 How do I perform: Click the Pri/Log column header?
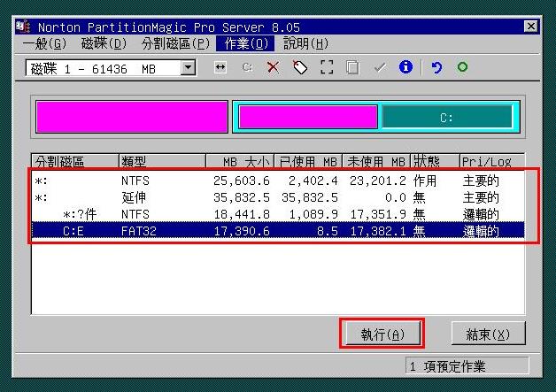point(492,161)
